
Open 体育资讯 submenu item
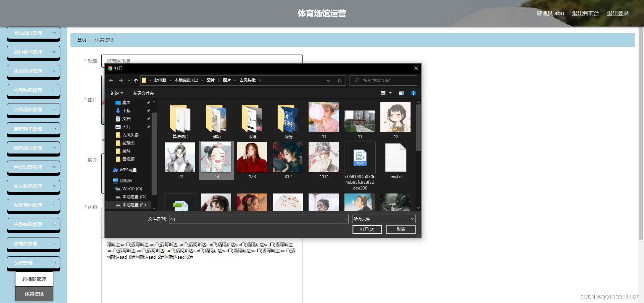pos(34,294)
